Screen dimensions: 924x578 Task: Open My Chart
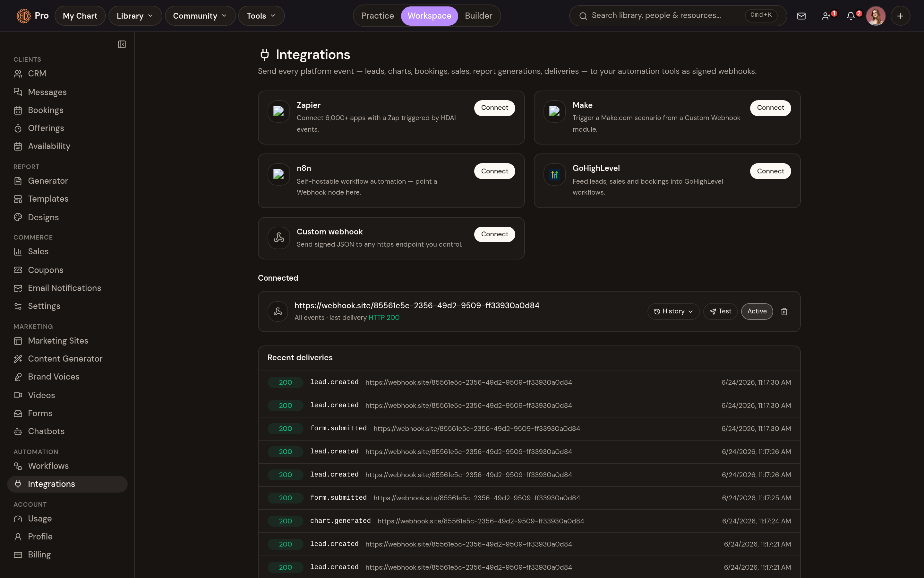click(x=80, y=16)
